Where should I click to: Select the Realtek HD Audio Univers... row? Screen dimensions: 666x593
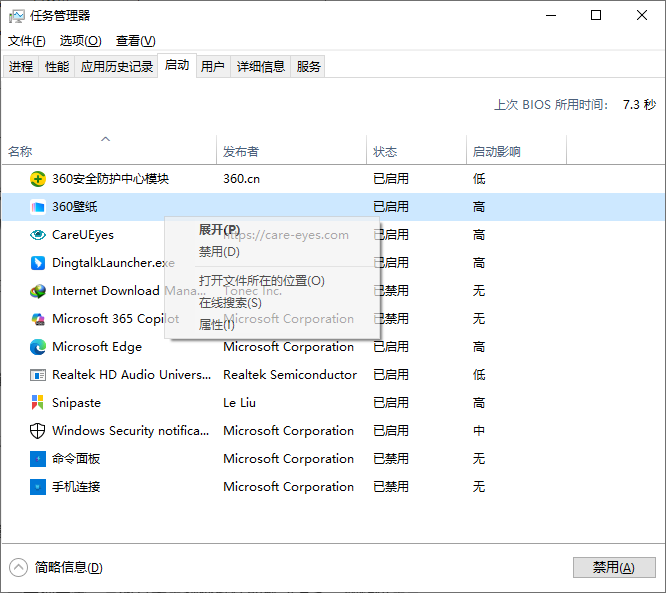click(x=333, y=375)
